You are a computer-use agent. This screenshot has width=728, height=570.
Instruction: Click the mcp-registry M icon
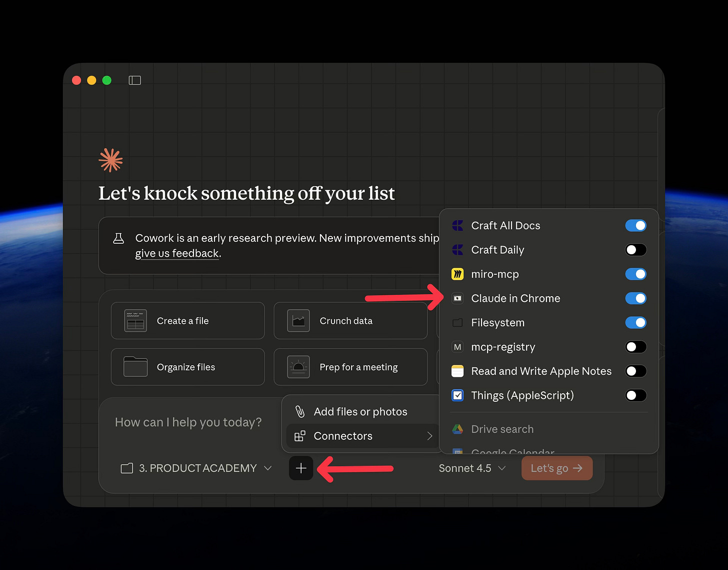point(457,347)
